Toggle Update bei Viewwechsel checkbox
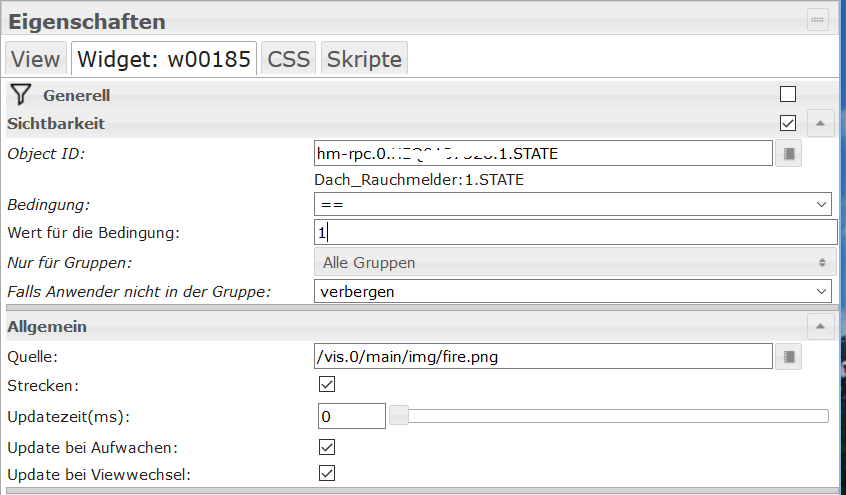This screenshot has height=495, width=846. coord(326,473)
